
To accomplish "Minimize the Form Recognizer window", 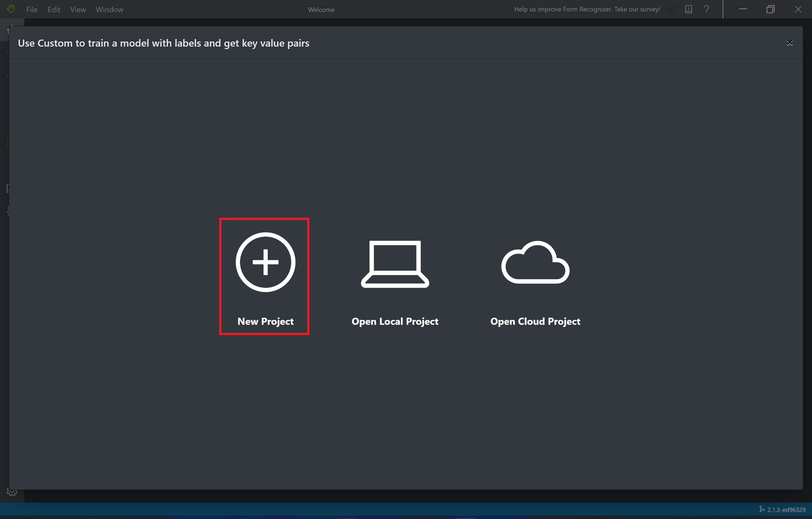I will 743,9.
